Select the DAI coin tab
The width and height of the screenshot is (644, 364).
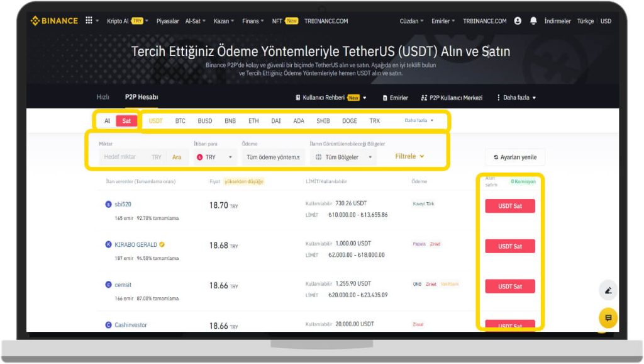[276, 121]
